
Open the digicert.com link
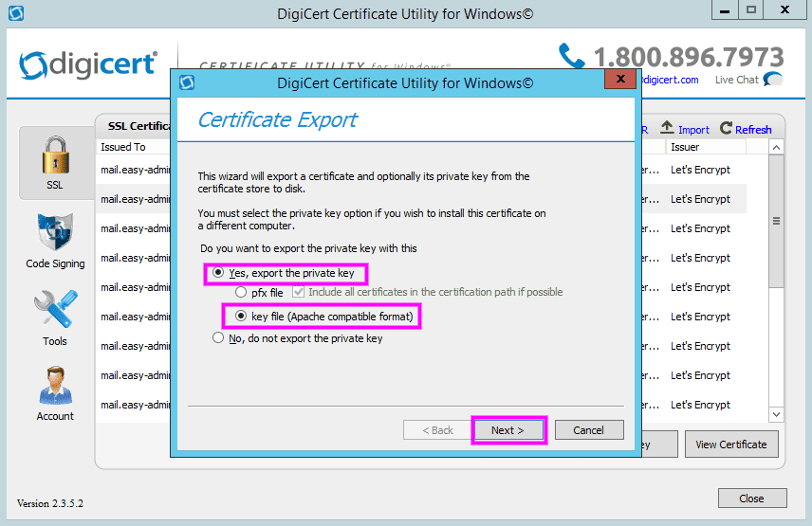point(670,80)
